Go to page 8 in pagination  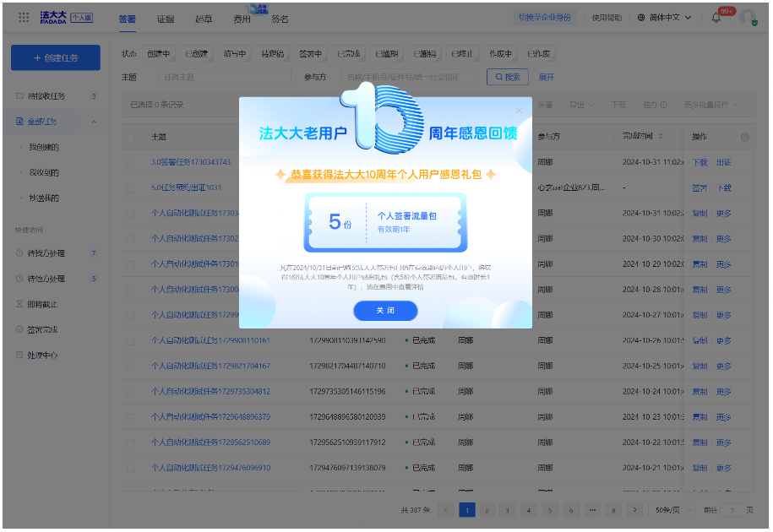point(613,510)
